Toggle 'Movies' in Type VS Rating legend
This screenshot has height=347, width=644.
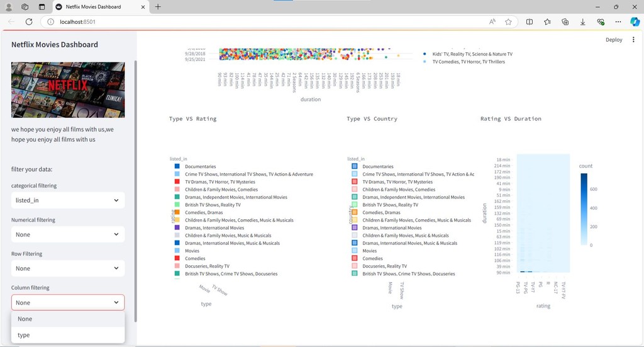pos(192,251)
